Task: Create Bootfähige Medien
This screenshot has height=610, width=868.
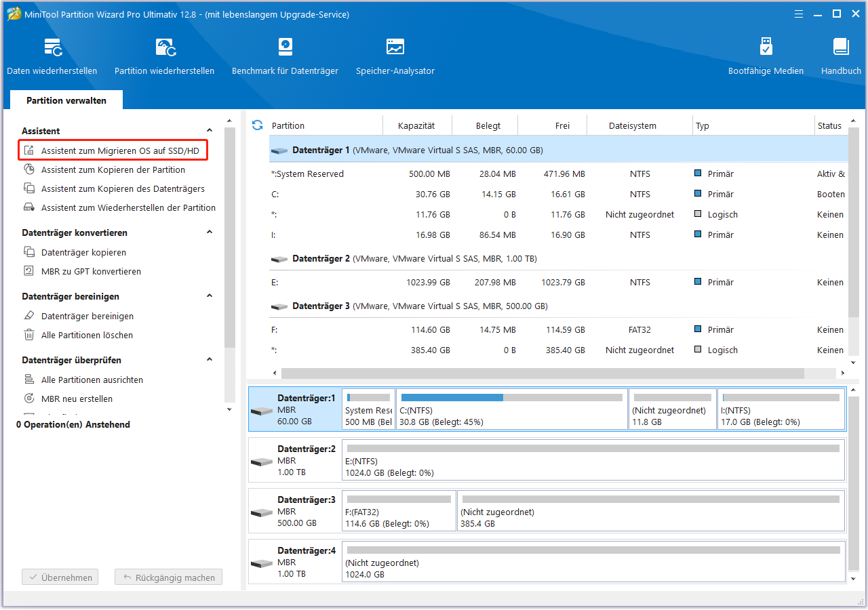Action: pos(766,56)
